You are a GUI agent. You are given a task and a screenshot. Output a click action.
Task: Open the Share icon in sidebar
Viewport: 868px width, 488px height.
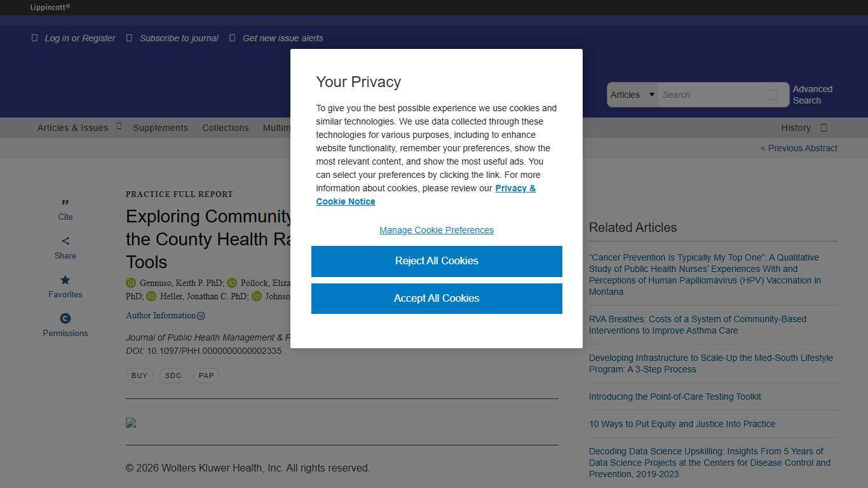(65, 241)
